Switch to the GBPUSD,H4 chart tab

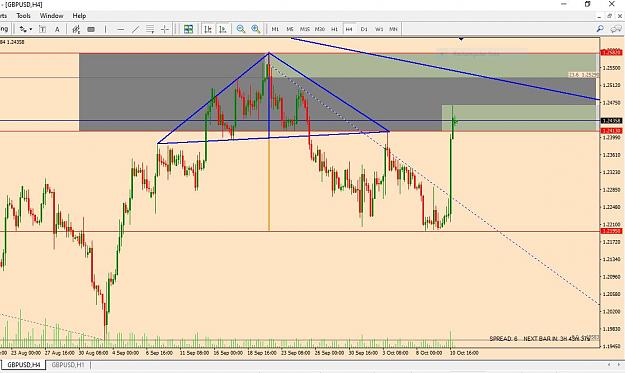(24, 365)
